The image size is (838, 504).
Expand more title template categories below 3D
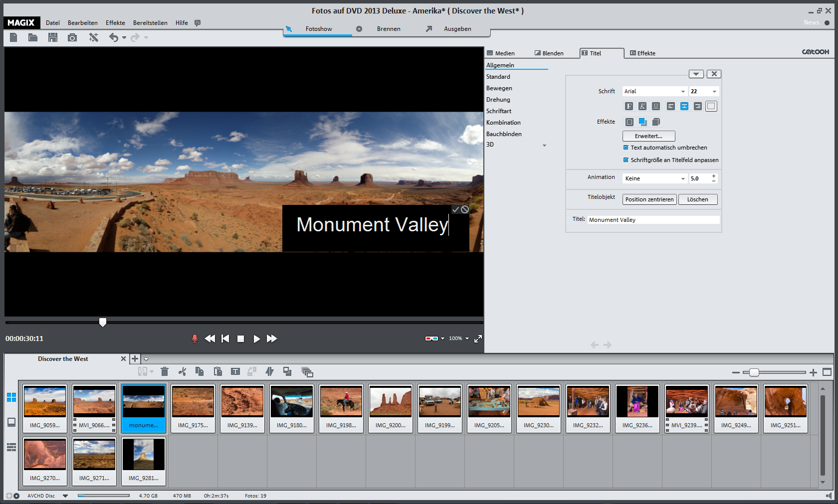click(x=544, y=146)
